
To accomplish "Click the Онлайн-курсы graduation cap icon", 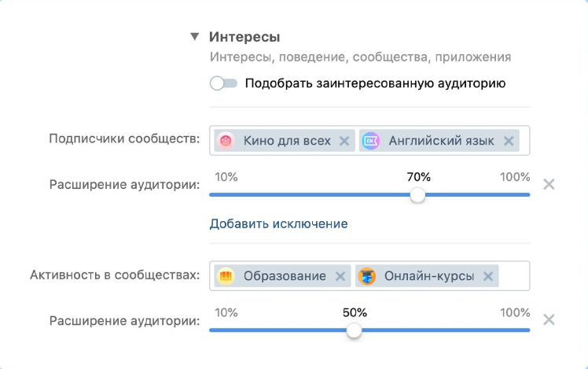I will click(x=367, y=276).
